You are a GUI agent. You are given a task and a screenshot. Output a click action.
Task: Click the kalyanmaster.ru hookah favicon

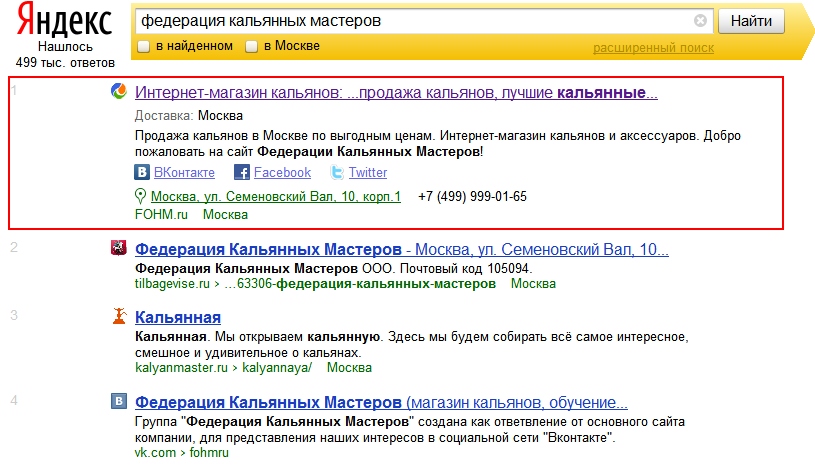[119, 316]
